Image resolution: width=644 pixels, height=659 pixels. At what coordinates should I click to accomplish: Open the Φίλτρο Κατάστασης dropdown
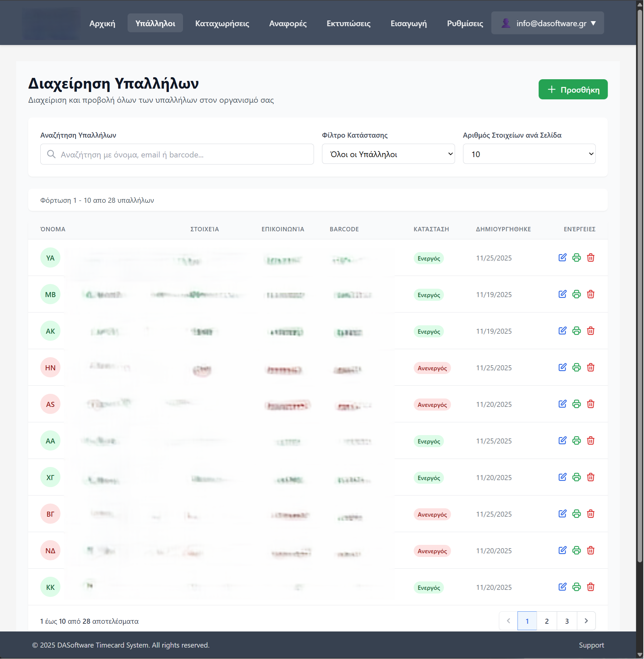388,154
